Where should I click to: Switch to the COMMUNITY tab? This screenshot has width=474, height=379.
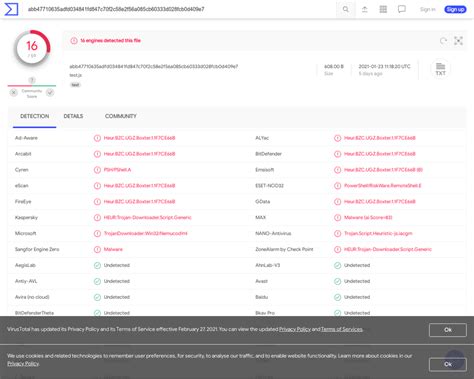pos(121,116)
